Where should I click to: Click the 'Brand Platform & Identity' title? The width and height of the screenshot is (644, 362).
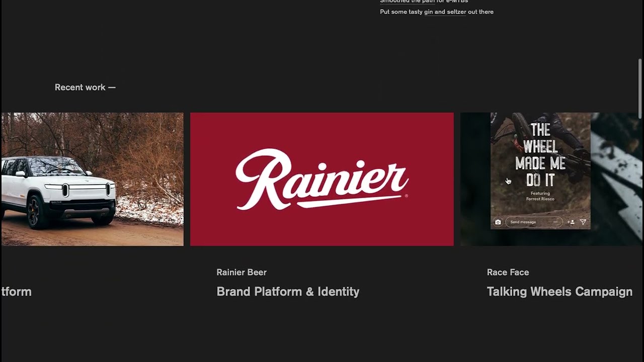click(x=288, y=292)
